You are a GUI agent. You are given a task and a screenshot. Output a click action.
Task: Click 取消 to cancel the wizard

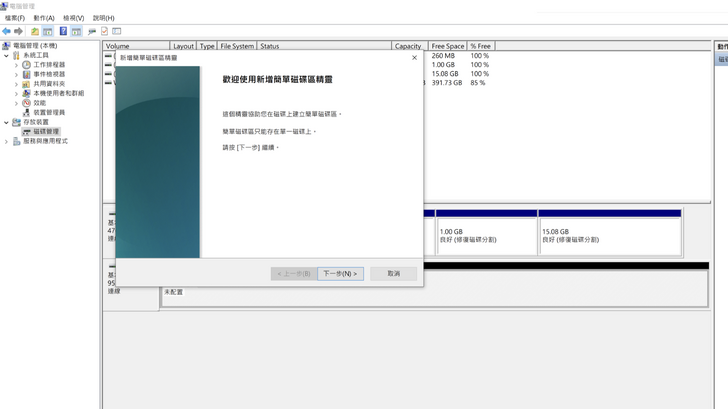pos(394,273)
